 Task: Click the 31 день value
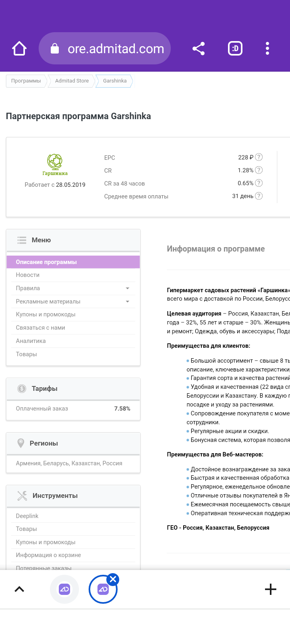pyautogui.click(x=242, y=196)
